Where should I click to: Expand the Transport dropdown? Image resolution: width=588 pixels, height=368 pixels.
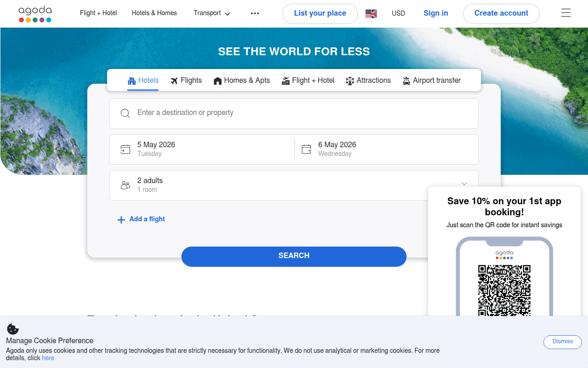point(211,13)
